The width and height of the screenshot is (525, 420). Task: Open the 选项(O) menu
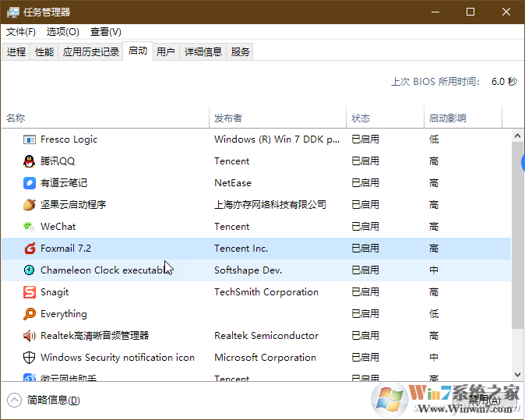point(63,32)
